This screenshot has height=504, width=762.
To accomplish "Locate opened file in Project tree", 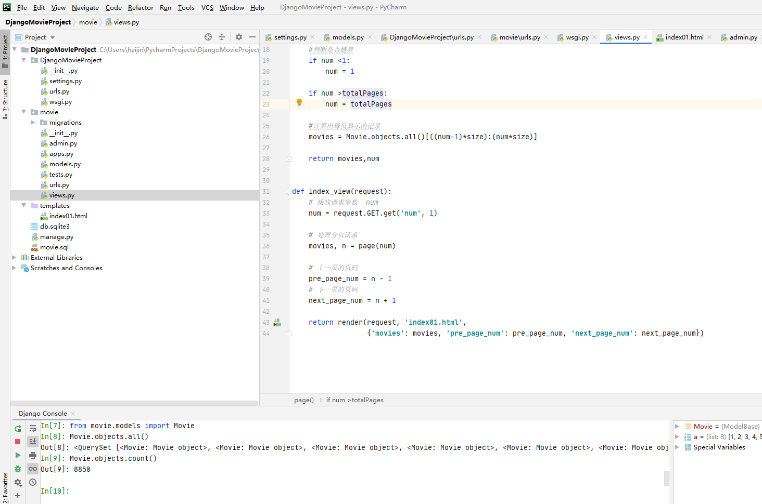I will pyautogui.click(x=208, y=37).
